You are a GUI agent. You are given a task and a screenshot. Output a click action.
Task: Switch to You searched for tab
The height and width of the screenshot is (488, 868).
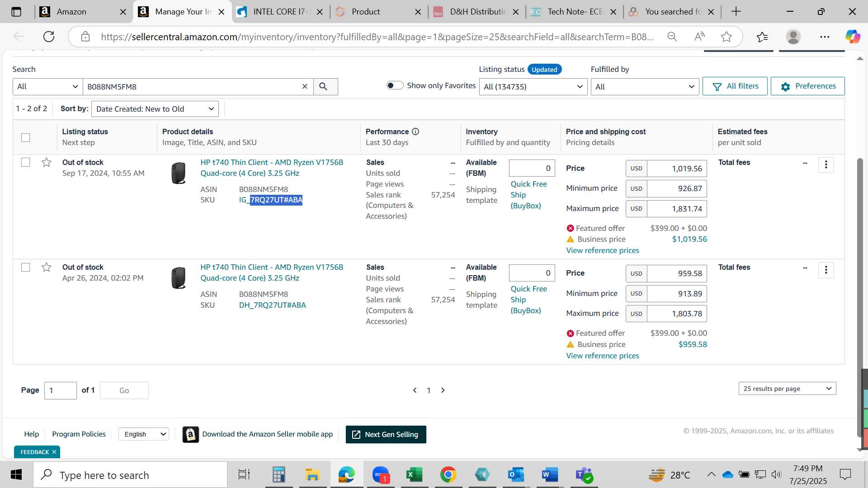click(672, 12)
